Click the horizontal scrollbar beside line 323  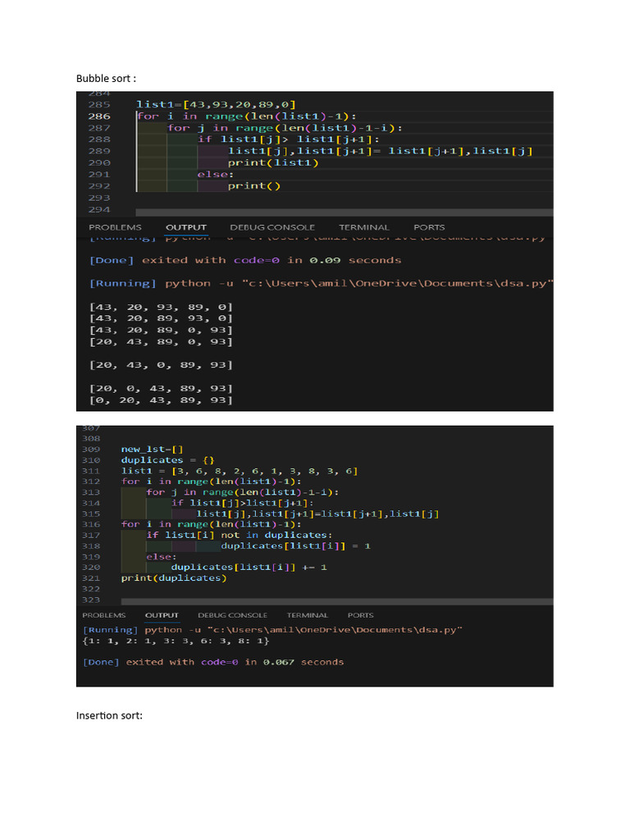point(337,601)
